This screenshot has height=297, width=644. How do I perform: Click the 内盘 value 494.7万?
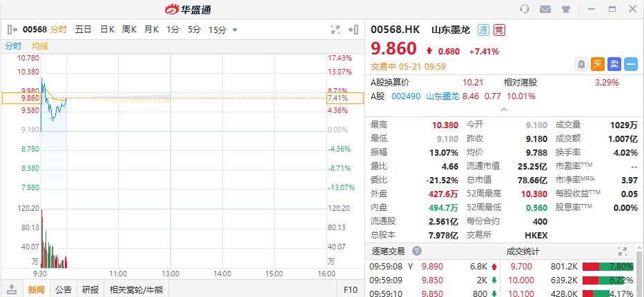coord(443,207)
